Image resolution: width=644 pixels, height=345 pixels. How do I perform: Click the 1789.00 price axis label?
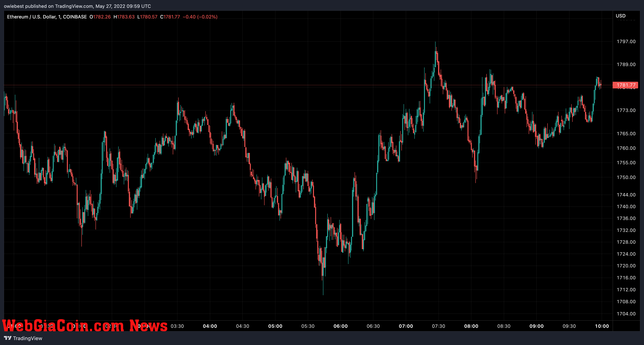626,64
